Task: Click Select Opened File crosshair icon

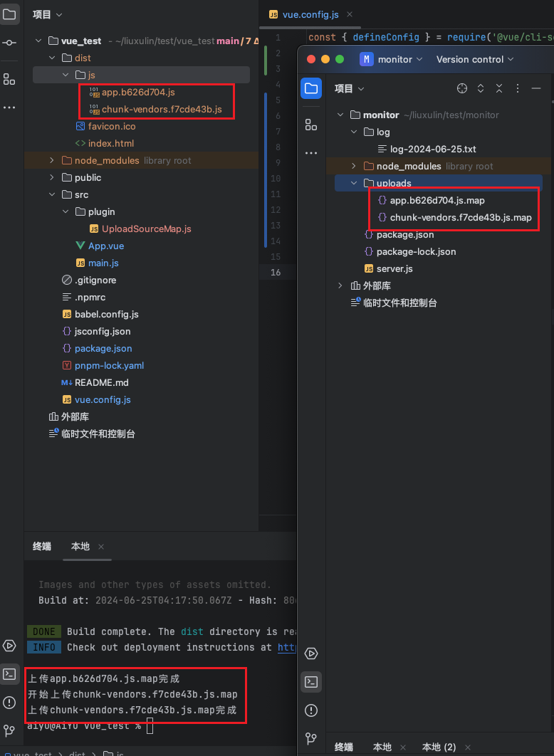Action: pyautogui.click(x=462, y=88)
